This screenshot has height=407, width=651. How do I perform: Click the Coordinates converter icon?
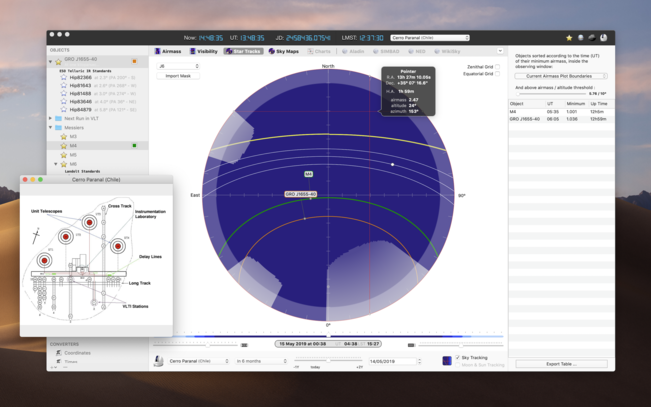click(x=59, y=352)
